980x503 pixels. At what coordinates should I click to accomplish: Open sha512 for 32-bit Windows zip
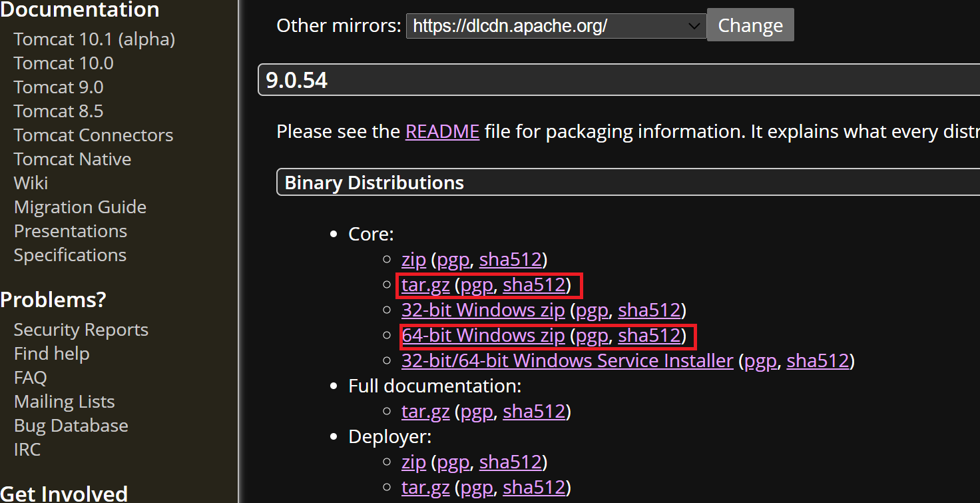pyautogui.click(x=649, y=310)
